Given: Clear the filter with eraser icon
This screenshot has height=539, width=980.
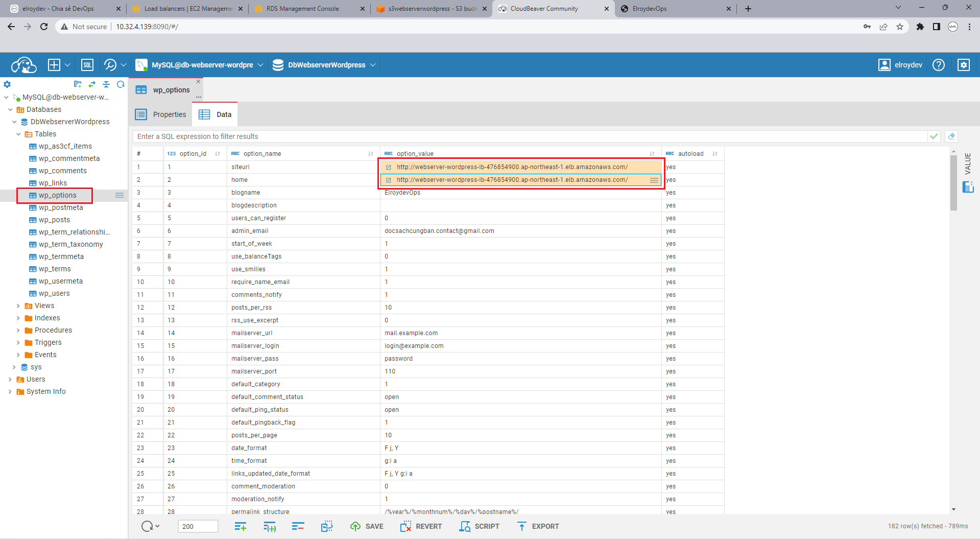Looking at the screenshot, I should [x=951, y=136].
